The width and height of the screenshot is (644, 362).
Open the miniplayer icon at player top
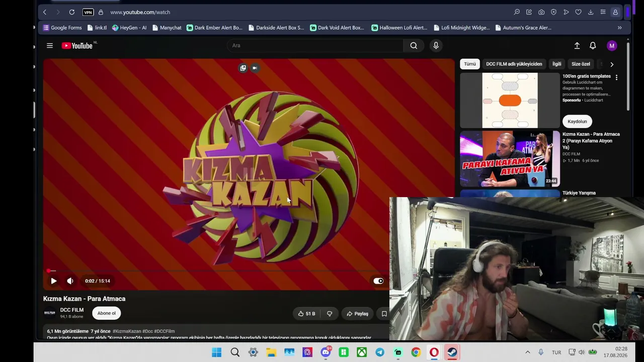pos(243,68)
